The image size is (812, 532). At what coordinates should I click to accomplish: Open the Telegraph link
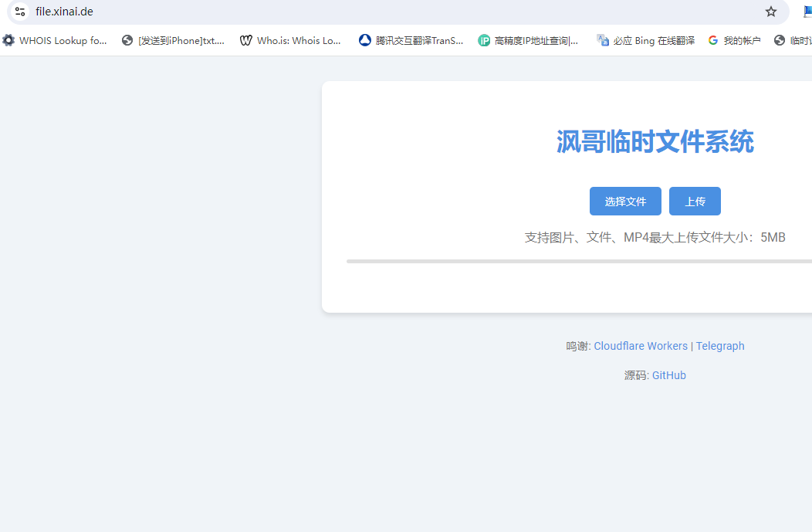tap(720, 346)
